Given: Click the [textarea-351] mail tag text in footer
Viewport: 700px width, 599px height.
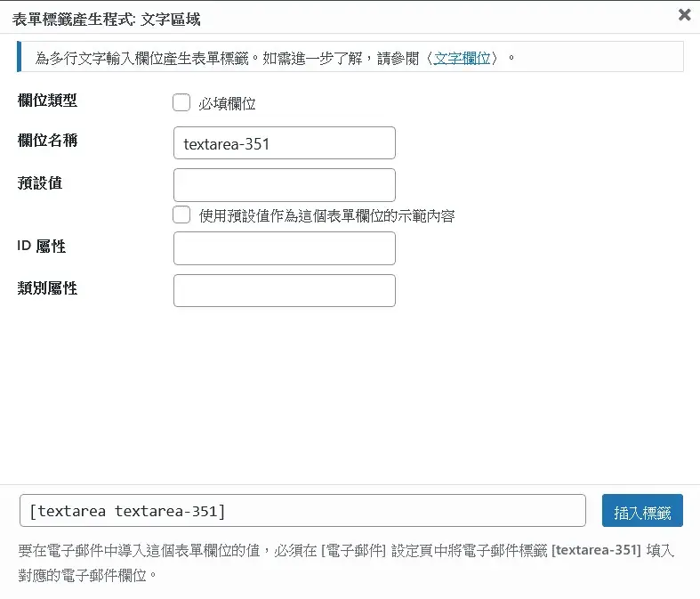Looking at the screenshot, I should click(x=597, y=550).
